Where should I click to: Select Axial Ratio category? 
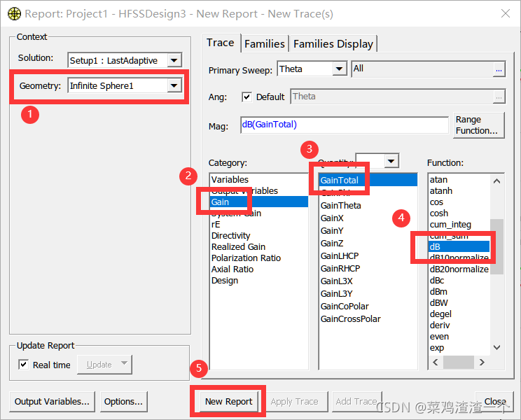[x=232, y=269]
